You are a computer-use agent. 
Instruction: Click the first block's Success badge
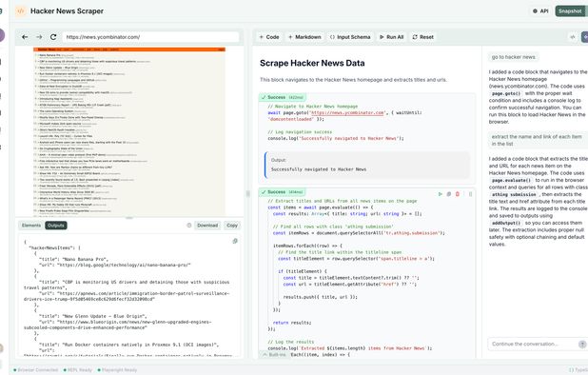[282, 97]
